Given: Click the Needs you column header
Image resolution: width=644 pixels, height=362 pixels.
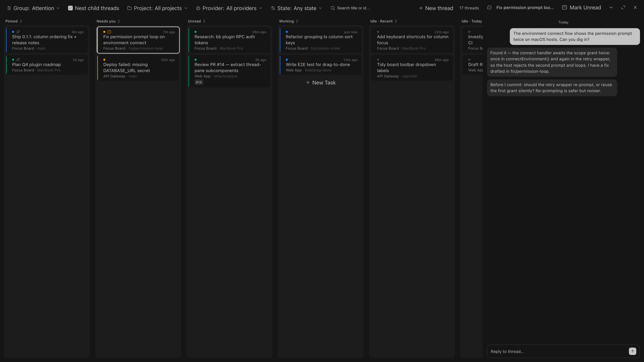Looking at the screenshot, I should 106,21.
